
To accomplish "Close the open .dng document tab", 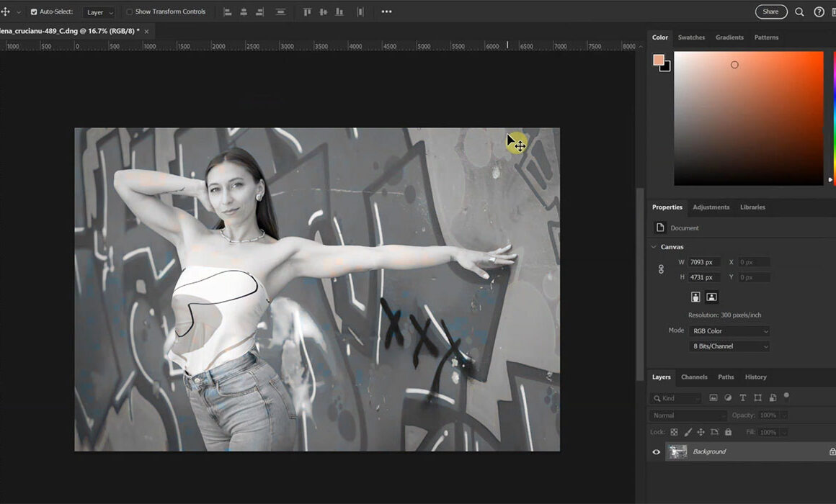I will click(x=147, y=32).
